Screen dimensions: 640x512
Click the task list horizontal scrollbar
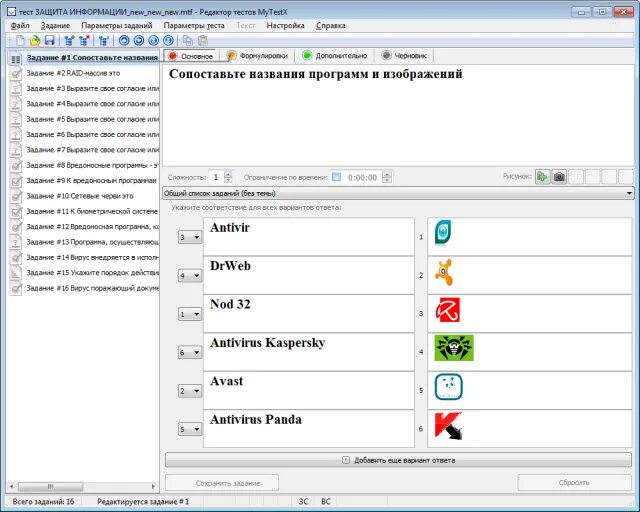(83, 486)
